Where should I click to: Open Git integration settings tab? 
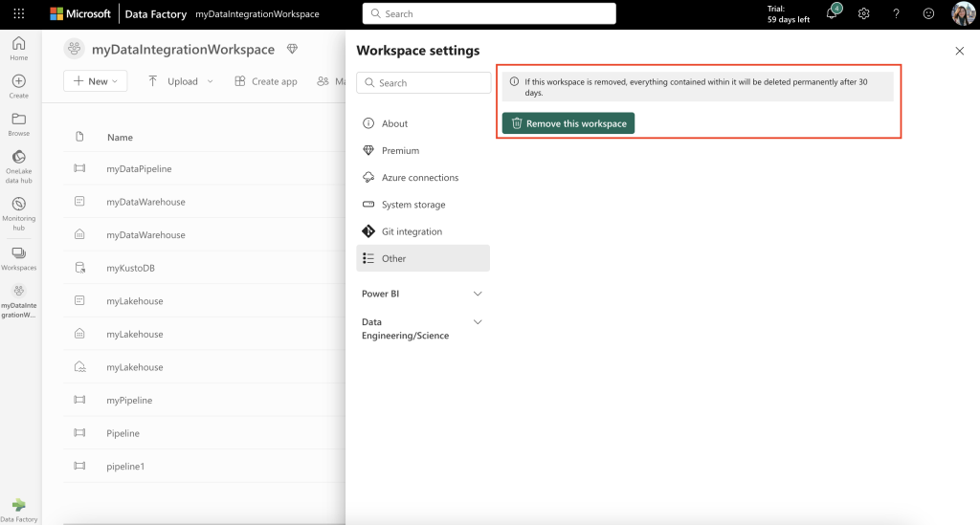pos(423,231)
